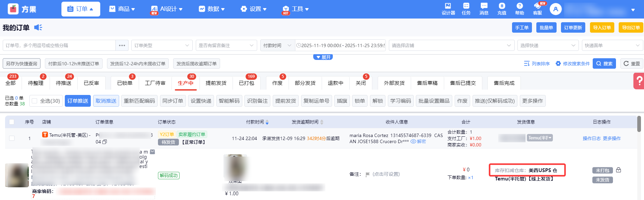Viewport: 644px width, 200px height.
Task: Click the lock icon beside 未打包
Action: click(618, 170)
